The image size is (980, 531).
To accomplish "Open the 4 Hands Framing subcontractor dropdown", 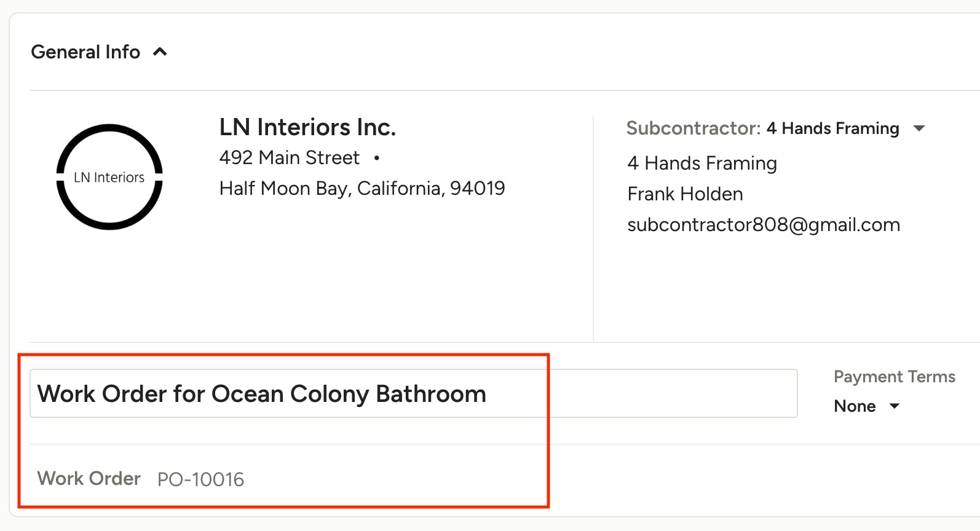I will coord(832,128).
